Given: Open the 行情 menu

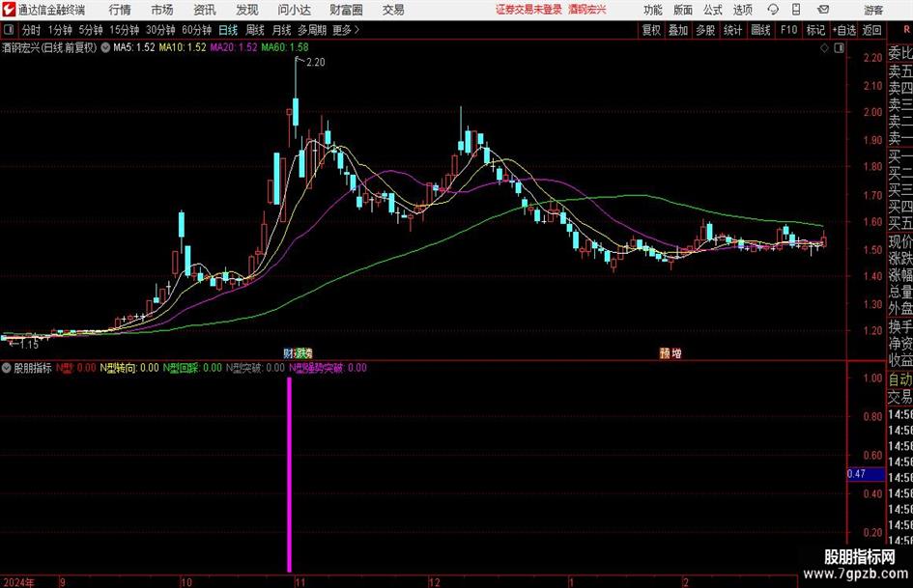Looking at the screenshot, I should click(x=120, y=10).
